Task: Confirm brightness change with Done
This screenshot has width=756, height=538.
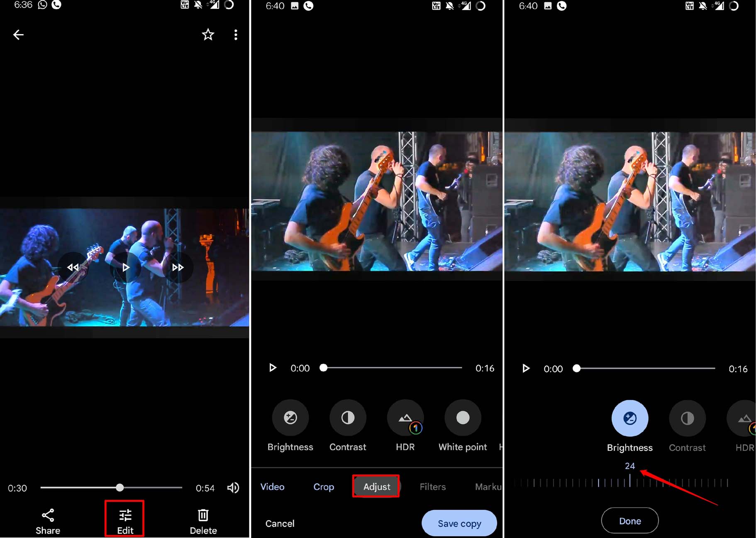Action: tap(630, 521)
